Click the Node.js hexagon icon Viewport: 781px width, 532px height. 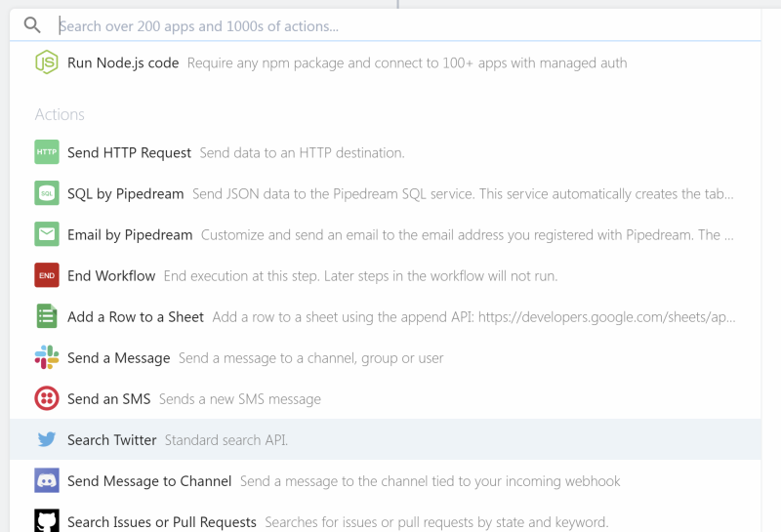click(x=47, y=62)
